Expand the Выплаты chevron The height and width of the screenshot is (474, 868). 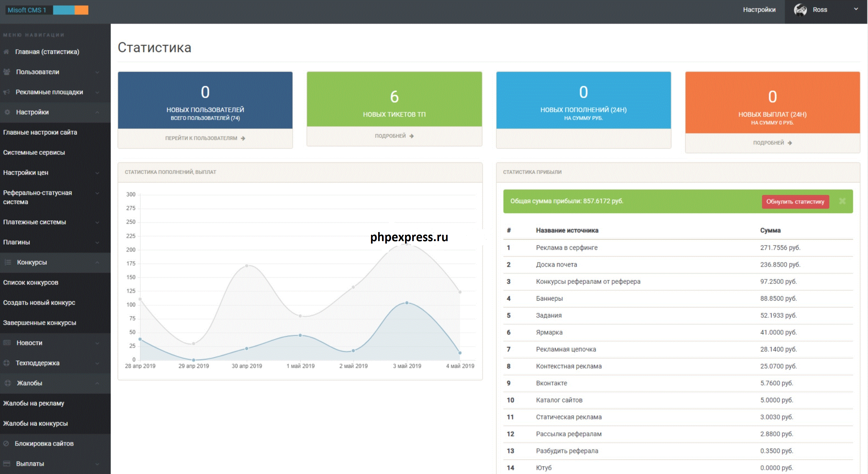(97, 464)
